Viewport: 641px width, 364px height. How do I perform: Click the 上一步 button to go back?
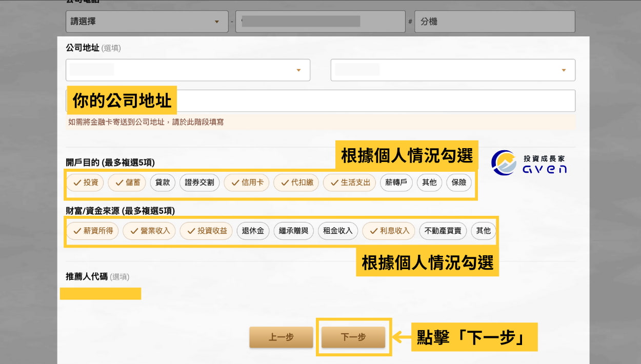[281, 337]
